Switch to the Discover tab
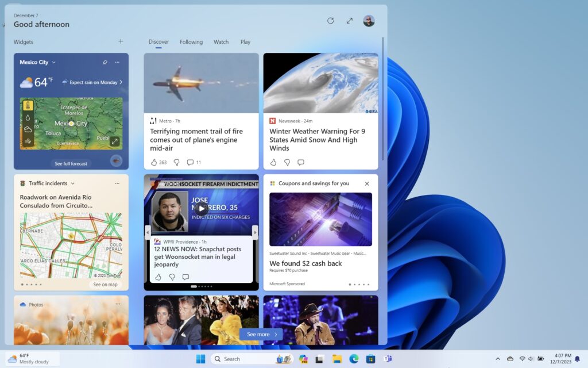The height and width of the screenshot is (368, 588). tap(158, 41)
